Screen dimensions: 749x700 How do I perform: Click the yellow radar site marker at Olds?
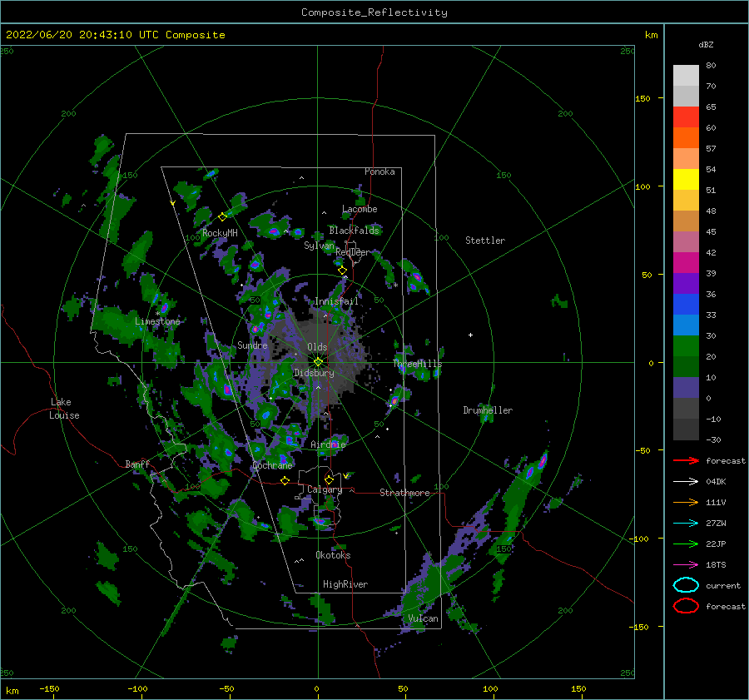click(x=318, y=362)
